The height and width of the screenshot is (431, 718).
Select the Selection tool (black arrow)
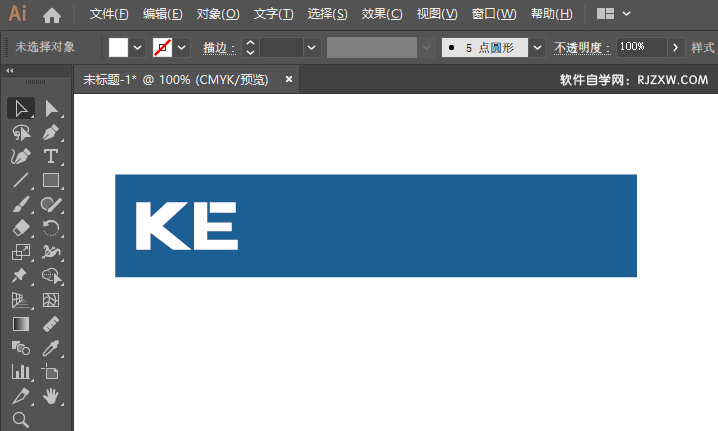tap(21, 109)
